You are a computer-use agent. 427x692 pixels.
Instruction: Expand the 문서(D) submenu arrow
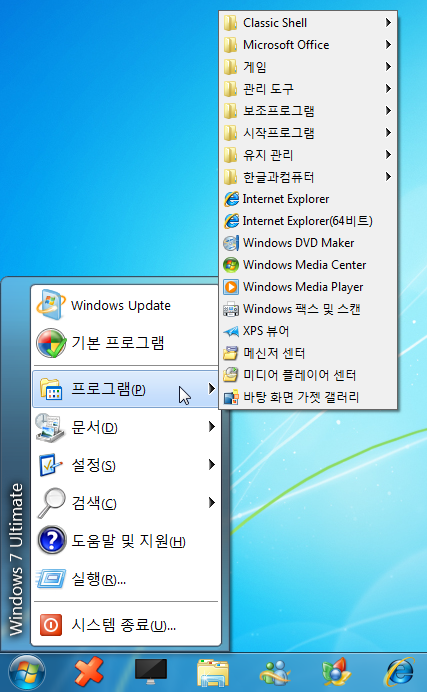point(212,427)
